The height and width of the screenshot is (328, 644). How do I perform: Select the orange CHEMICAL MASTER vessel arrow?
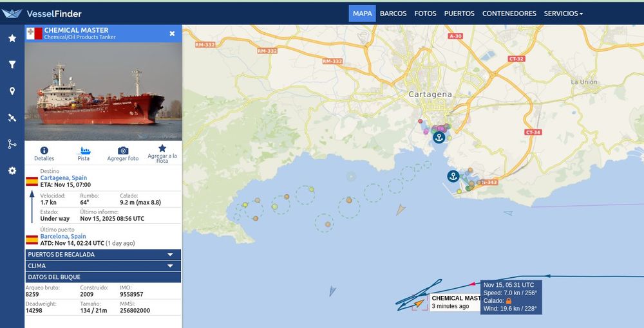(419, 304)
